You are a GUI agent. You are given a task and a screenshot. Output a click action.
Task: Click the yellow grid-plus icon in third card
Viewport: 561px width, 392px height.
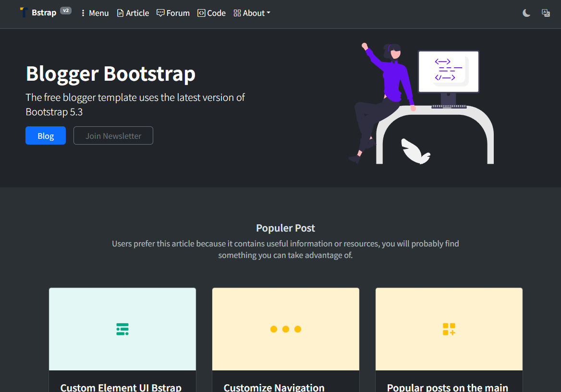point(449,329)
